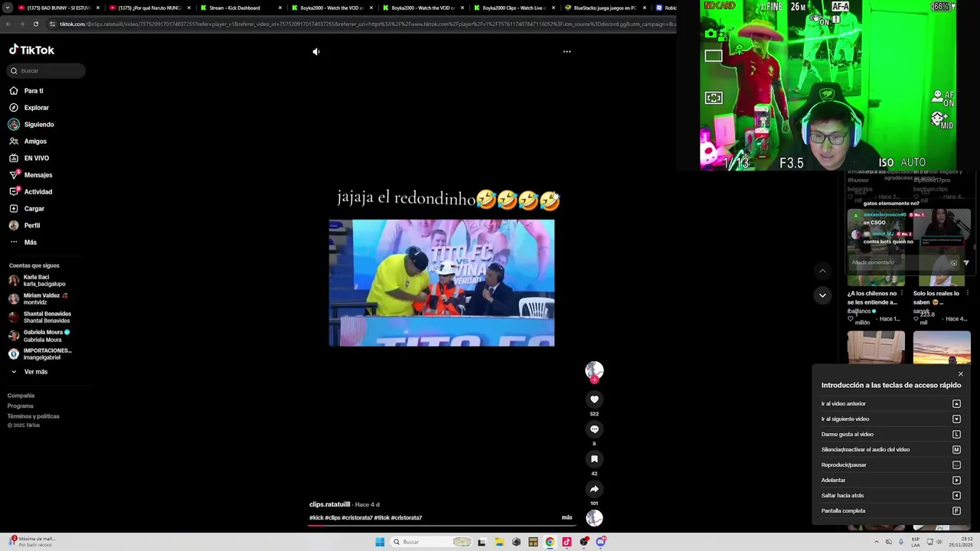Viewport: 980px width, 551px height.
Task: Click the Reproducir/pausar spacebar key icon
Action: pyautogui.click(x=956, y=465)
